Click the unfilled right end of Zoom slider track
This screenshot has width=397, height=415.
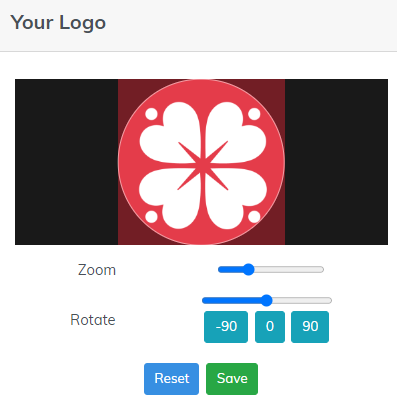coord(289,269)
